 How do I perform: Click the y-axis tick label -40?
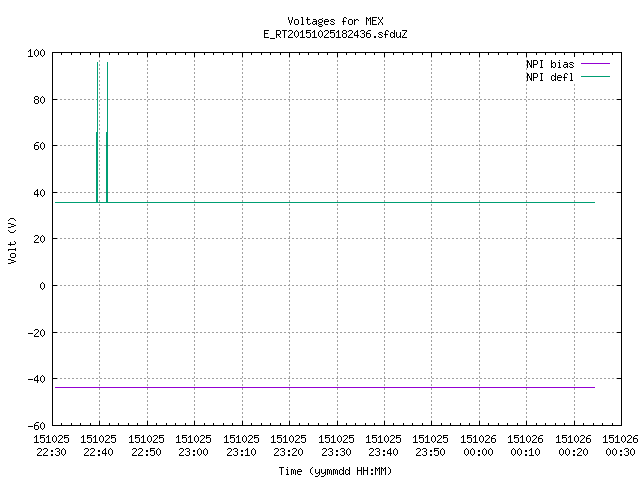coord(36,379)
